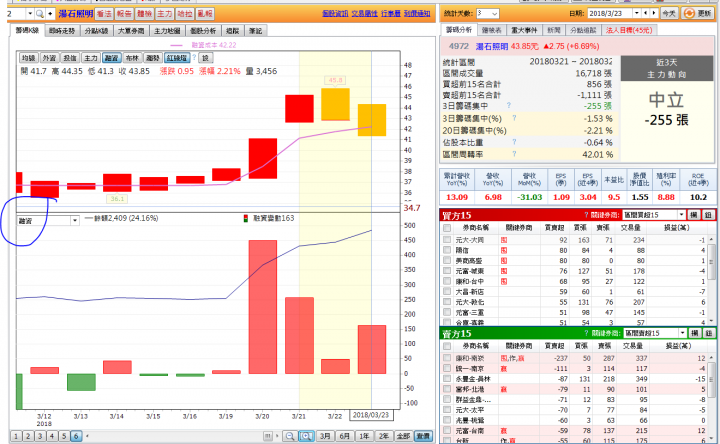Click the 組 icon in 買方15 header
The height and width of the screenshot is (444, 720).
click(708, 215)
